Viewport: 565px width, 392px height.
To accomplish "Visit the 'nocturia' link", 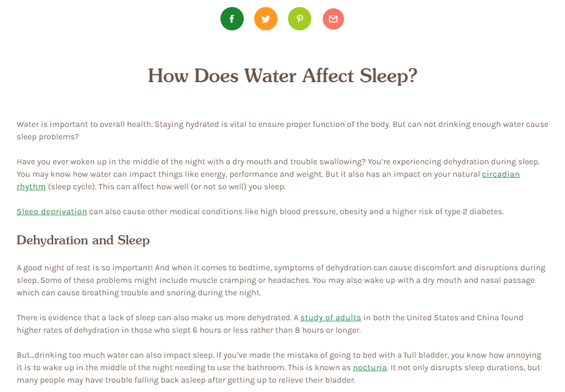I will coord(370,368).
